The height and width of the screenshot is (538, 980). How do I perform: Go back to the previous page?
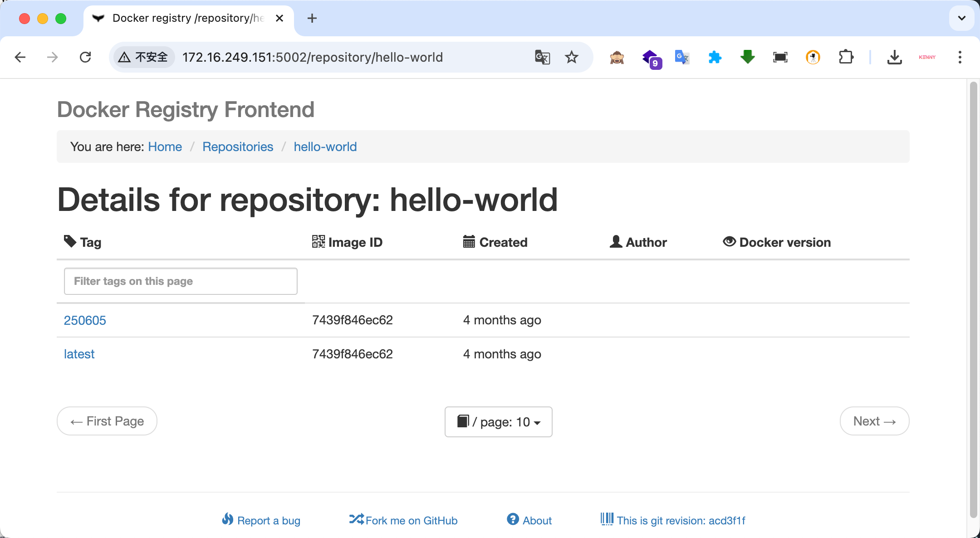click(x=20, y=57)
